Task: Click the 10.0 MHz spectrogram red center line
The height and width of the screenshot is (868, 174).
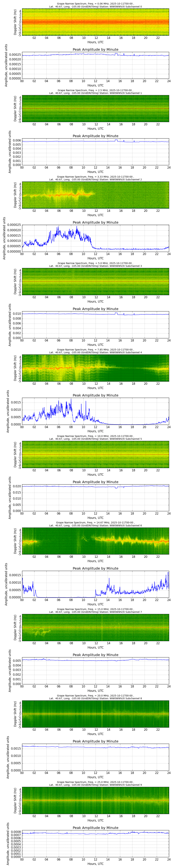Action: (95, 454)
